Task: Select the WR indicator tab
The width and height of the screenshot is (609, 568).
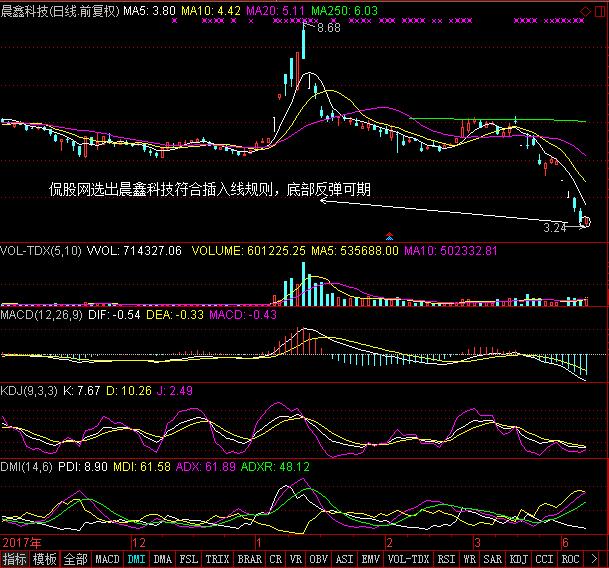Action: tap(470, 559)
